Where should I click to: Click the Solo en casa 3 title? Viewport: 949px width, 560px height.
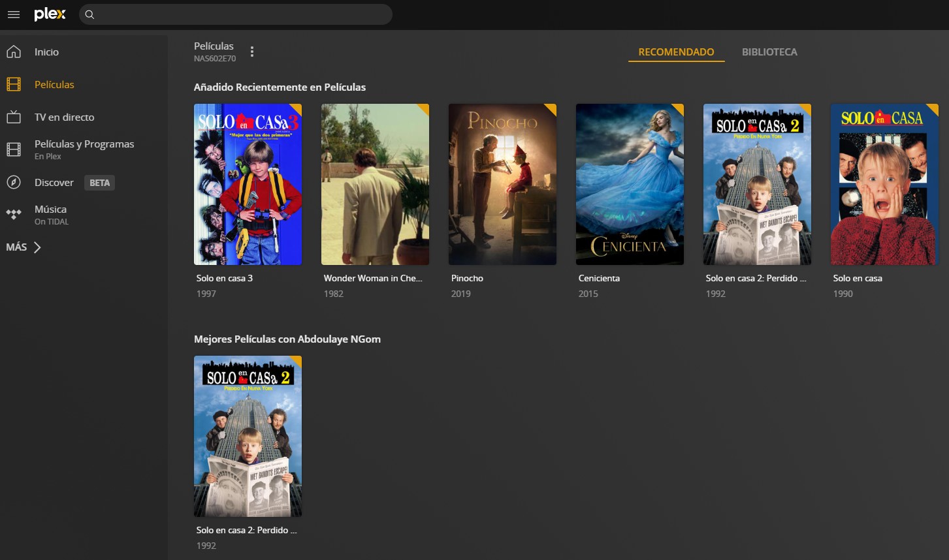(225, 278)
